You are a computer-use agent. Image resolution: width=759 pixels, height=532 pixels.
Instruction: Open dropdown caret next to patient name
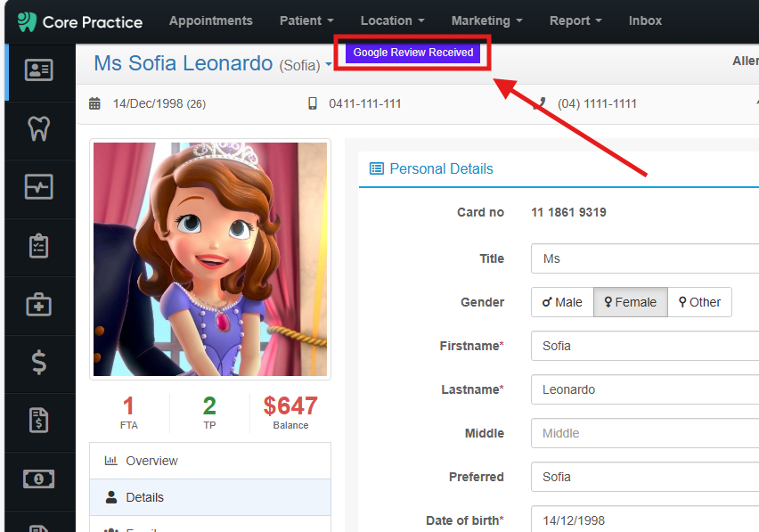329,64
